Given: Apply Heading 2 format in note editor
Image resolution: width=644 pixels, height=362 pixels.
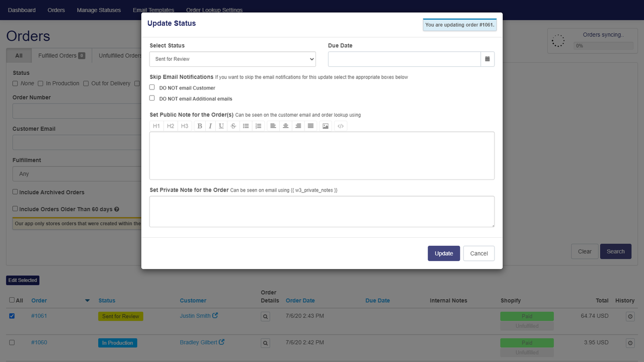Looking at the screenshot, I should (x=171, y=126).
